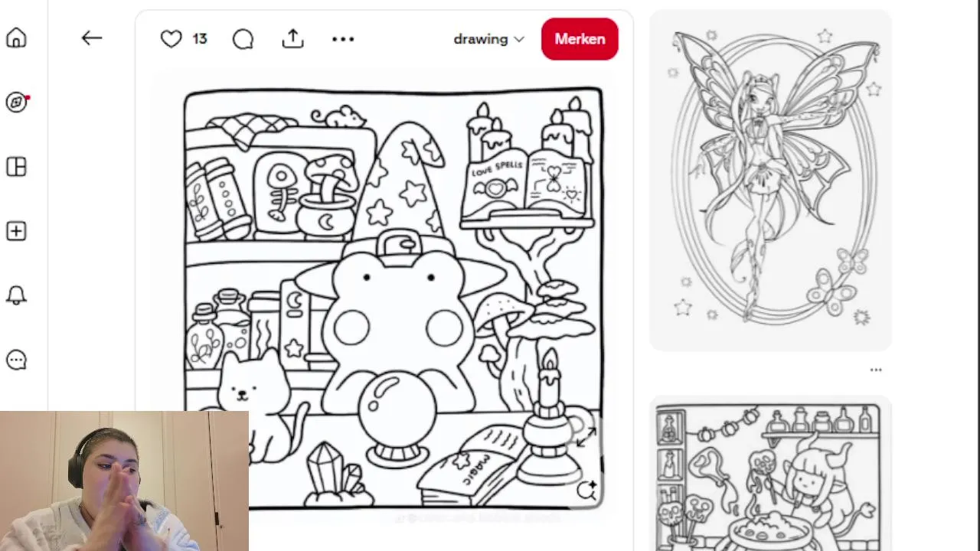Image resolution: width=980 pixels, height=551 pixels.
Task: Click the chevron next to drawing
Action: point(519,39)
